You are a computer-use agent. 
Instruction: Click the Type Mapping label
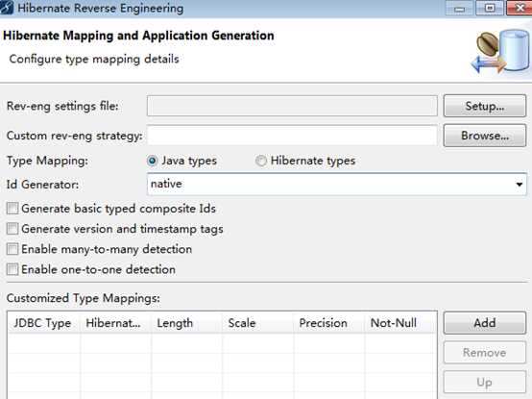click(x=47, y=161)
